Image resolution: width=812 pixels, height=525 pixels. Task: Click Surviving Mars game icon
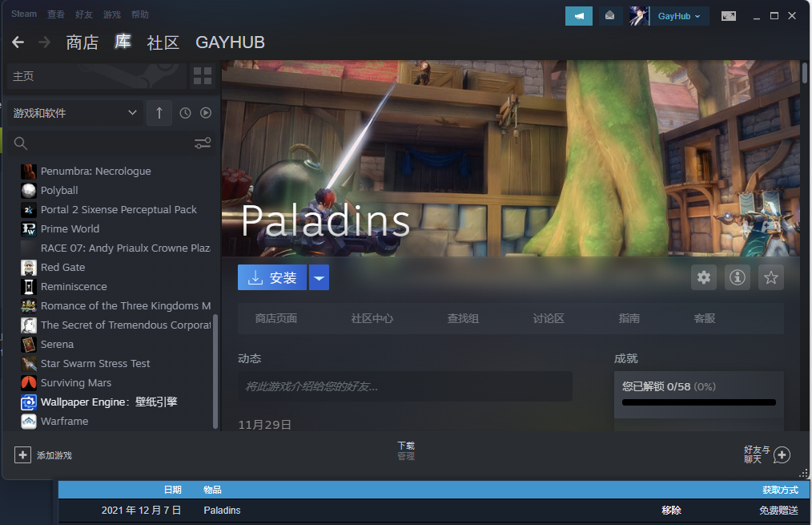29,382
